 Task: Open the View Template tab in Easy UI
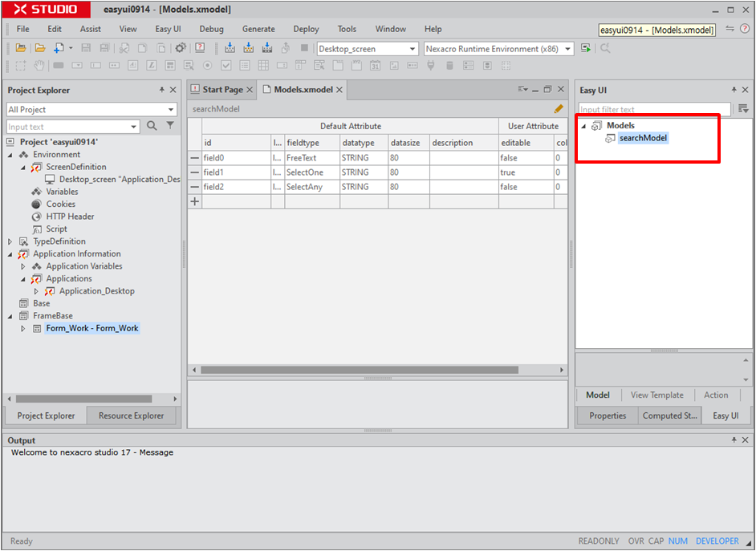(x=656, y=395)
